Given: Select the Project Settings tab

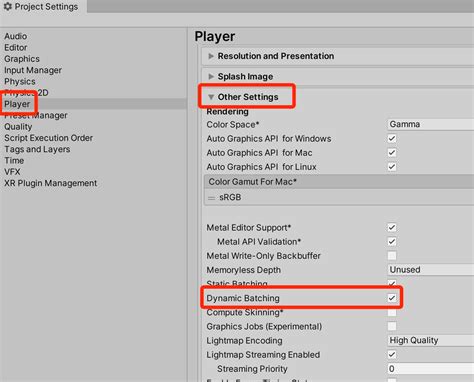Looking at the screenshot, I should coord(43,6).
